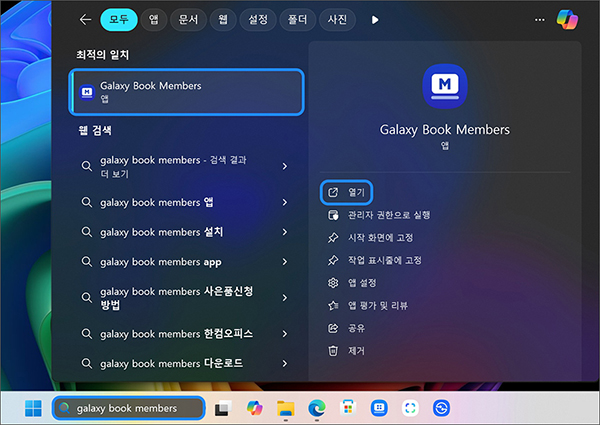Switch to the 폴더 filter tab
This screenshot has height=425, width=600.
click(297, 20)
